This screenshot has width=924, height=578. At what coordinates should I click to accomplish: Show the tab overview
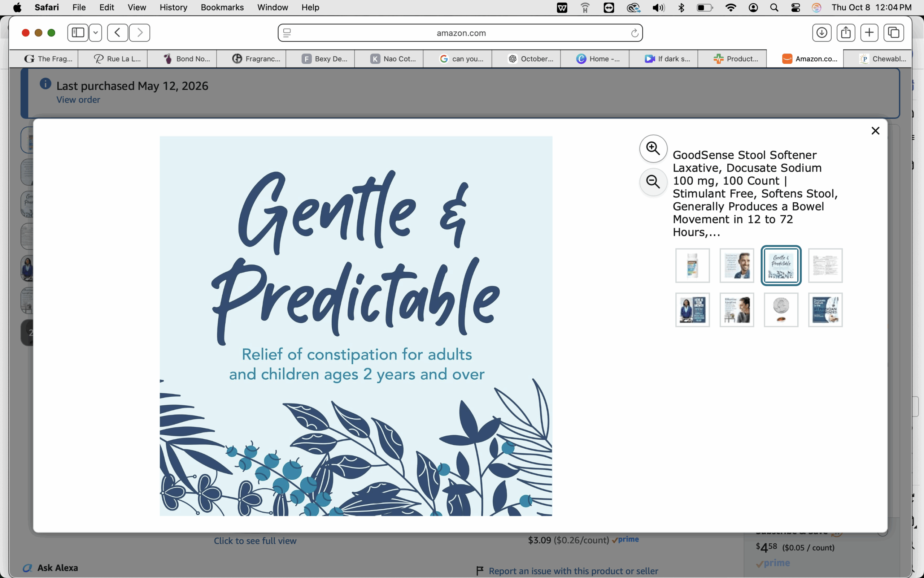point(894,33)
